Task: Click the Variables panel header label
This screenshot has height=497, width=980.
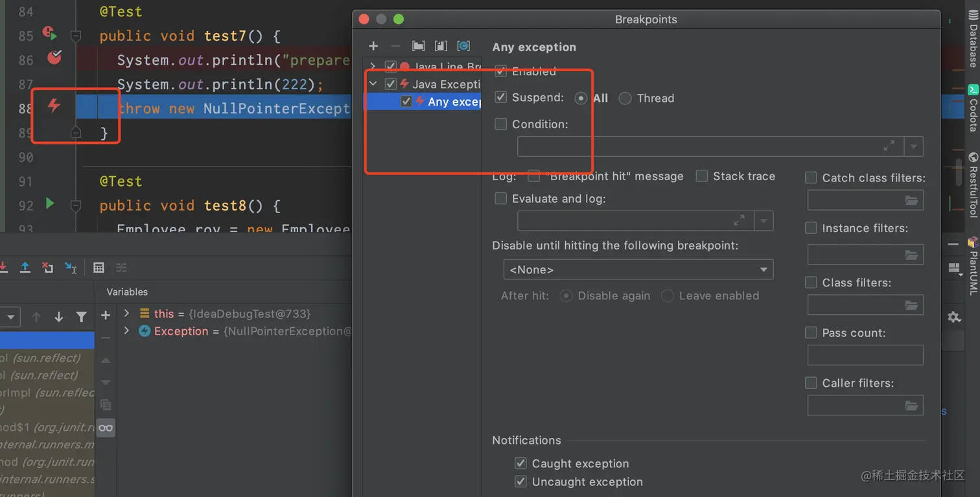Action: coord(127,292)
